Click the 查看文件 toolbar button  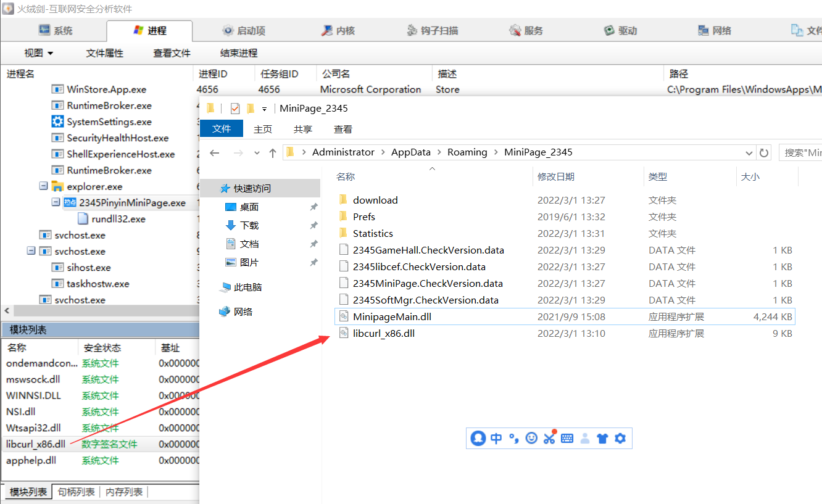coord(172,54)
